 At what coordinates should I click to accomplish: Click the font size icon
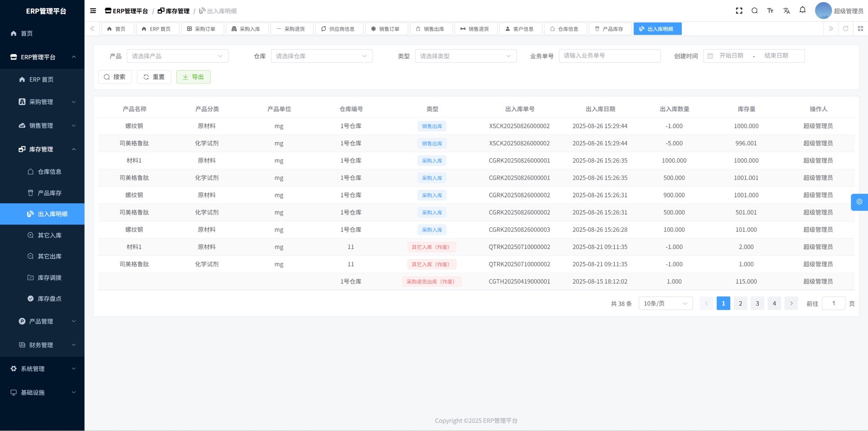(770, 11)
